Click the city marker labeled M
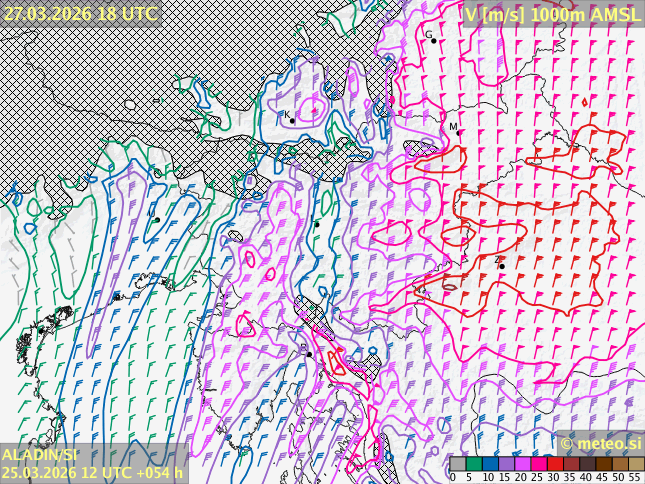The image size is (645, 484). pos(459,132)
